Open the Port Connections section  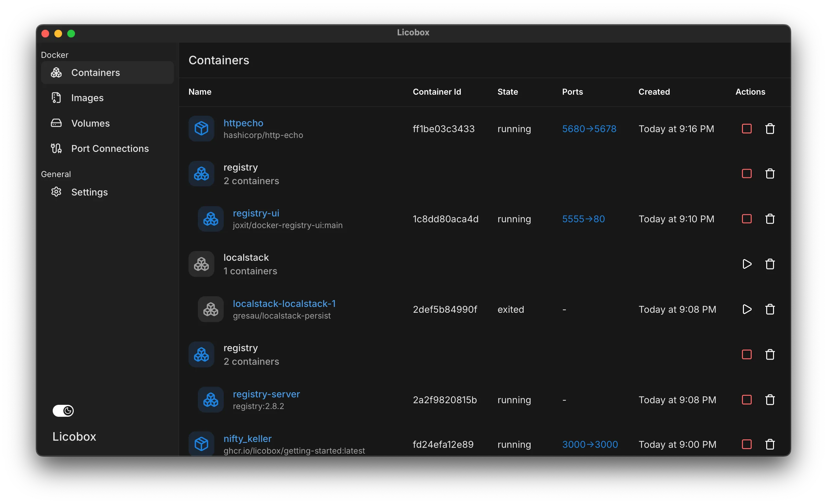[110, 149]
